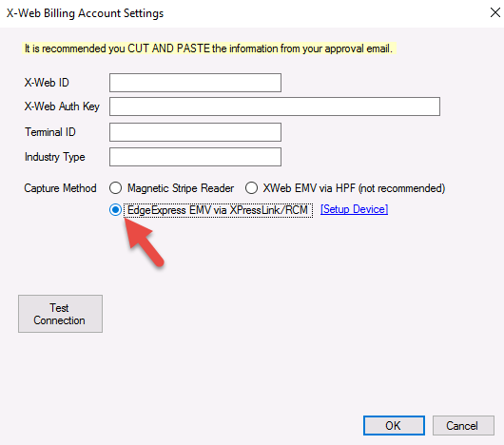This screenshot has height=445, width=504.
Task: Click the Test Connection button
Action: pyautogui.click(x=61, y=314)
